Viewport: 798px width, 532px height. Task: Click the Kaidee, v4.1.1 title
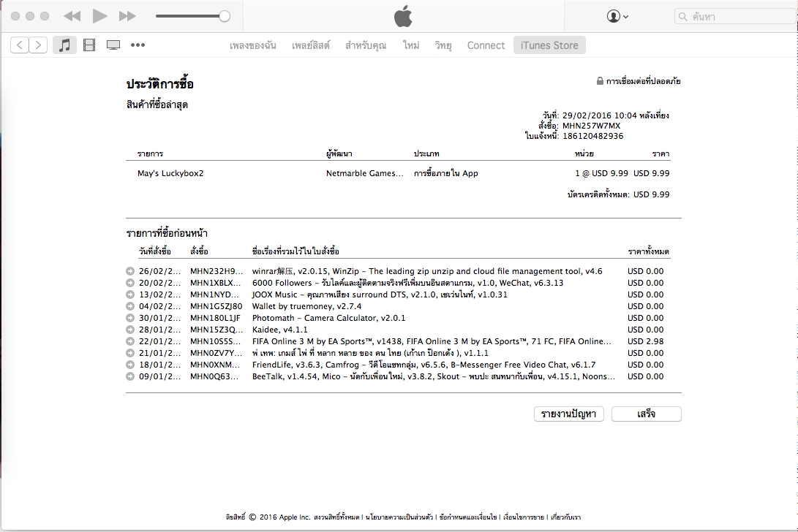pyautogui.click(x=280, y=330)
